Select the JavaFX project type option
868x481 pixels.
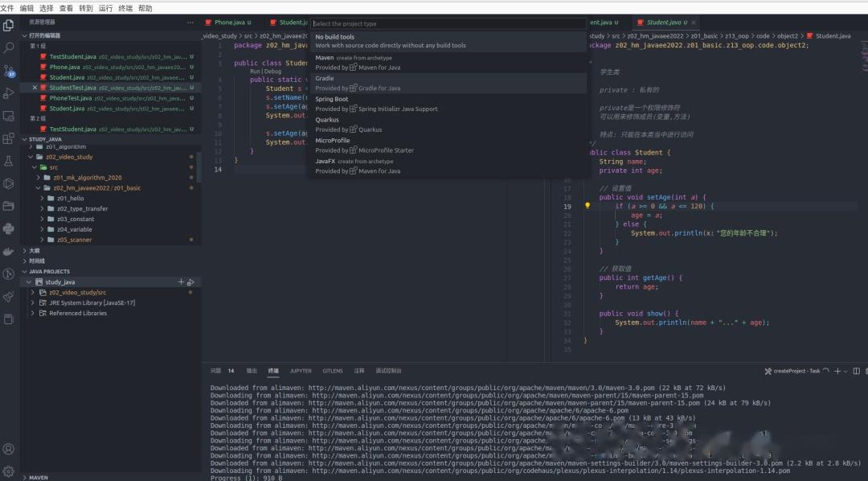coord(448,166)
